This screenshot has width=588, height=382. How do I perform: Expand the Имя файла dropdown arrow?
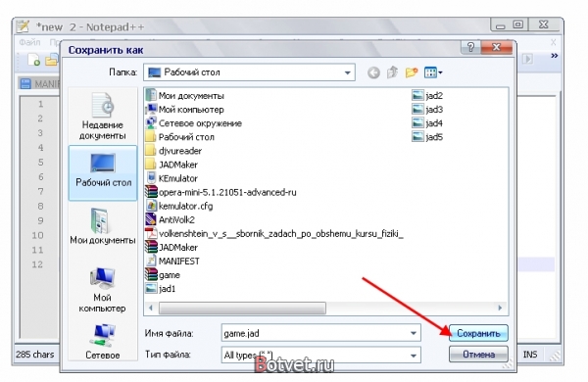(413, 333)
